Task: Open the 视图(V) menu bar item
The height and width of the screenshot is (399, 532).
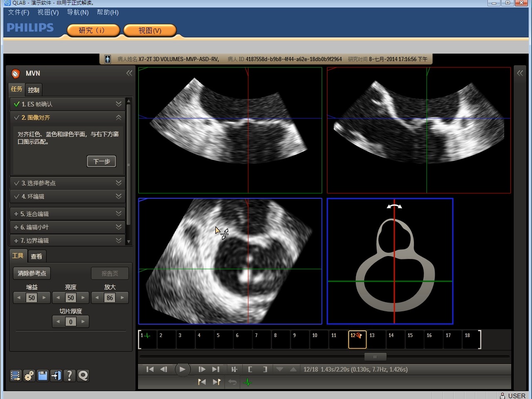Action: pyautogui.click(x=48, y=12)
